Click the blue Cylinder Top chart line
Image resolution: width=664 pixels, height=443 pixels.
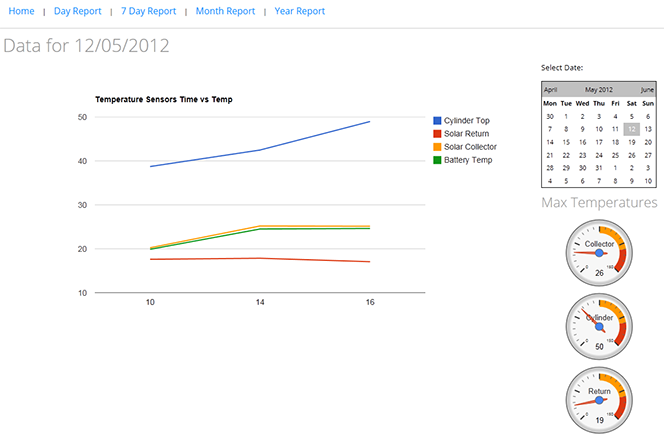point(258,150)
